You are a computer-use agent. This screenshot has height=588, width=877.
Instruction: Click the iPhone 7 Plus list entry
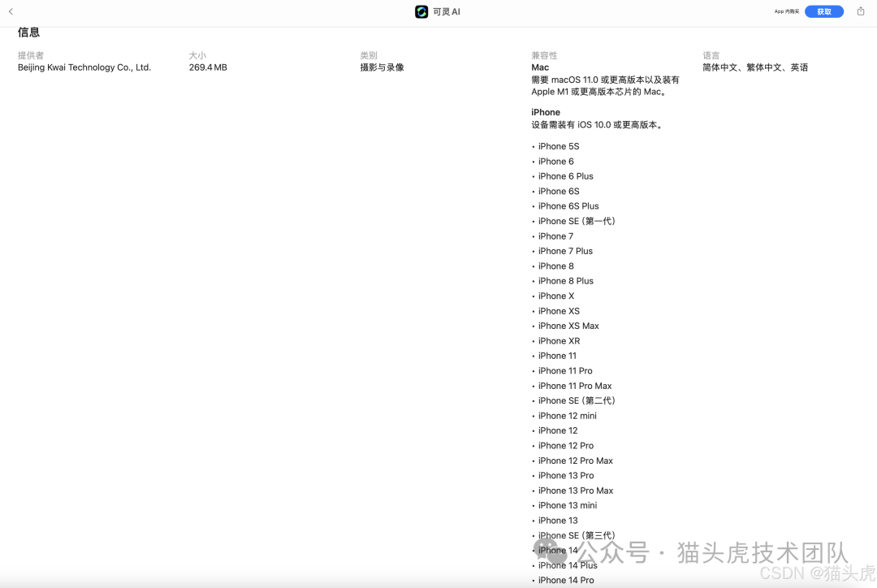[x=565, y=251]
